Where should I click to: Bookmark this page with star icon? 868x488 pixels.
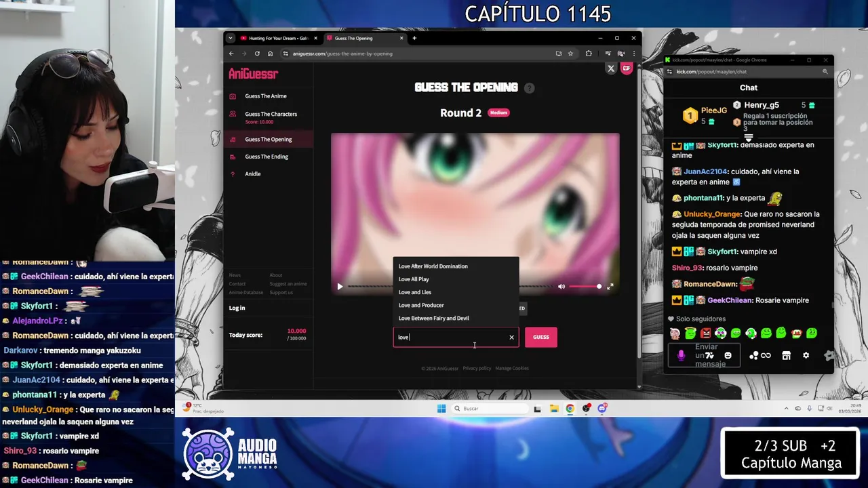[x=570, y=54]
